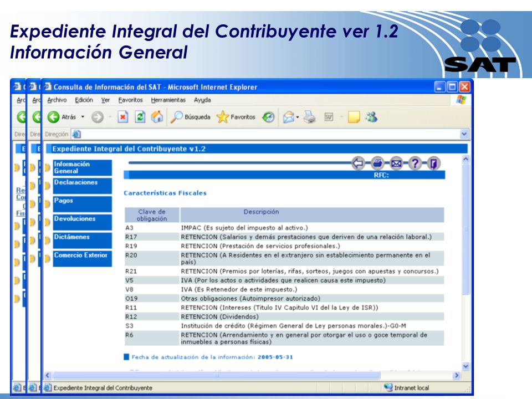
Task: Open the Favoritos menu in menu bar
Action: [x=131, y=100]
